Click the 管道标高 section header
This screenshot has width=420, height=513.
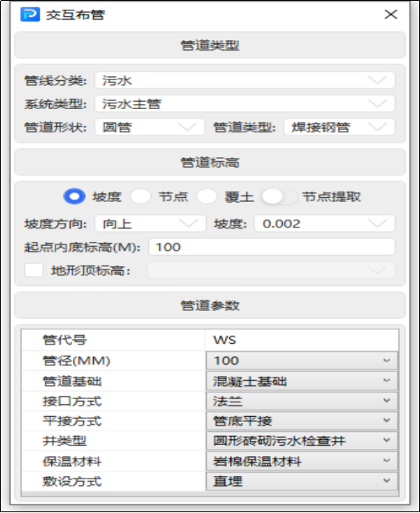(210, 162)
